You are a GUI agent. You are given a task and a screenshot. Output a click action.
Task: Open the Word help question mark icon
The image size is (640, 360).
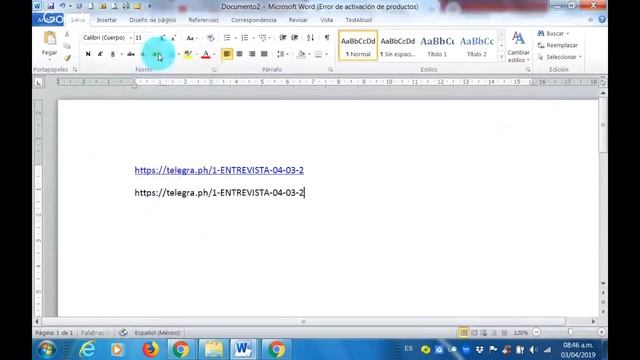click(602, 20)
